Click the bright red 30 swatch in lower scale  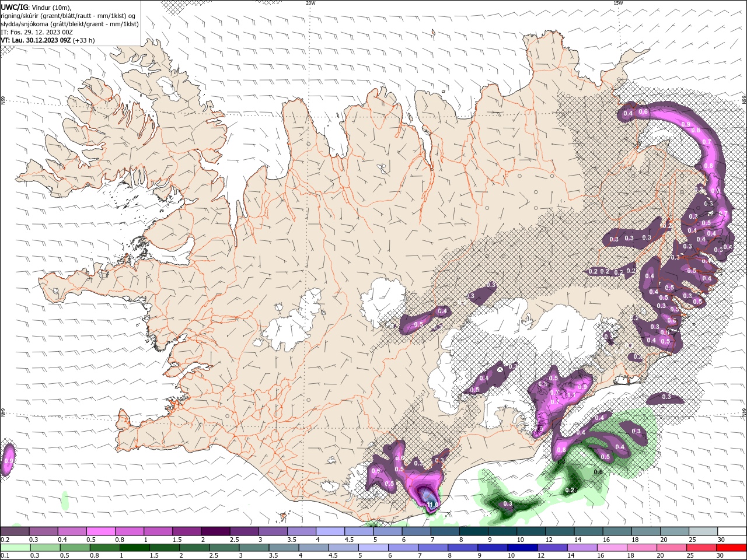pyautogui.click(x=731, y=548)
